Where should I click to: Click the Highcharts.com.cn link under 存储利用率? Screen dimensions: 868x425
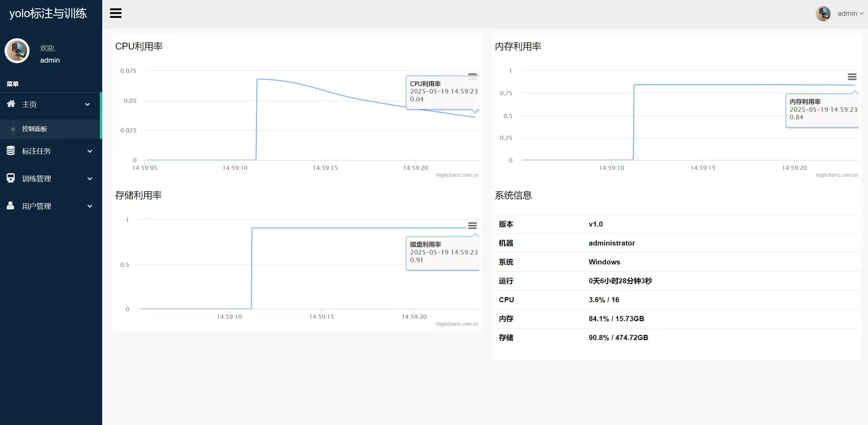point(457,324)
